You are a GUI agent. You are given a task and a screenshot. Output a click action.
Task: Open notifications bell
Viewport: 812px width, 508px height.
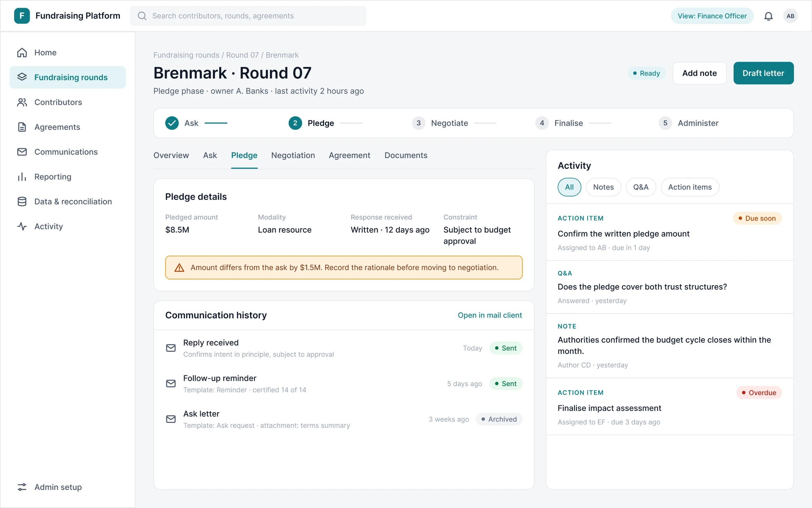click(768, 16)
